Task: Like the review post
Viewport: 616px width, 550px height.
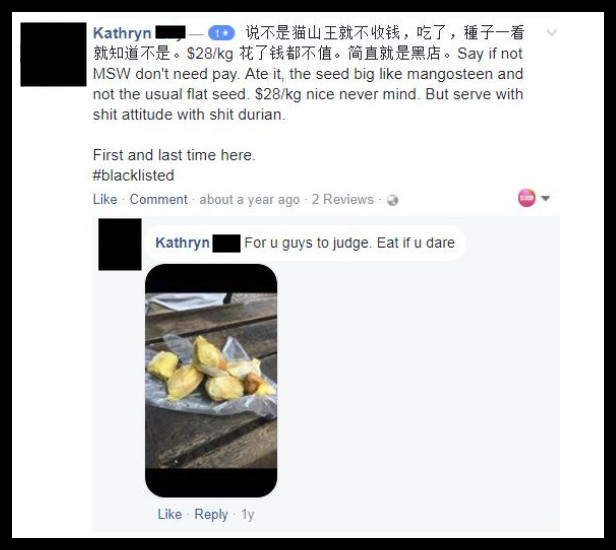Action: 105,199
